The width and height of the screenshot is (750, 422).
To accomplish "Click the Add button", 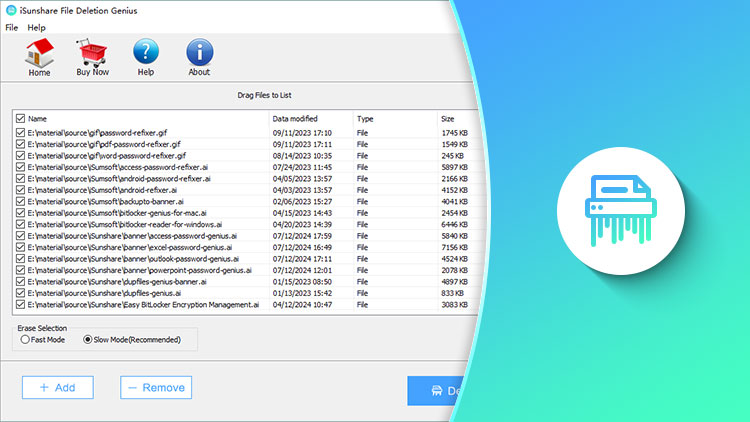I will point(57,388).
